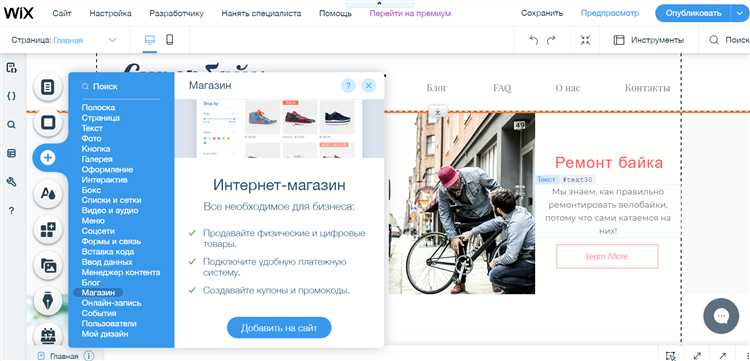This screenshot has width=750, height=361.
Task: Select Онлайн-запись category
Action: point(111,303)
